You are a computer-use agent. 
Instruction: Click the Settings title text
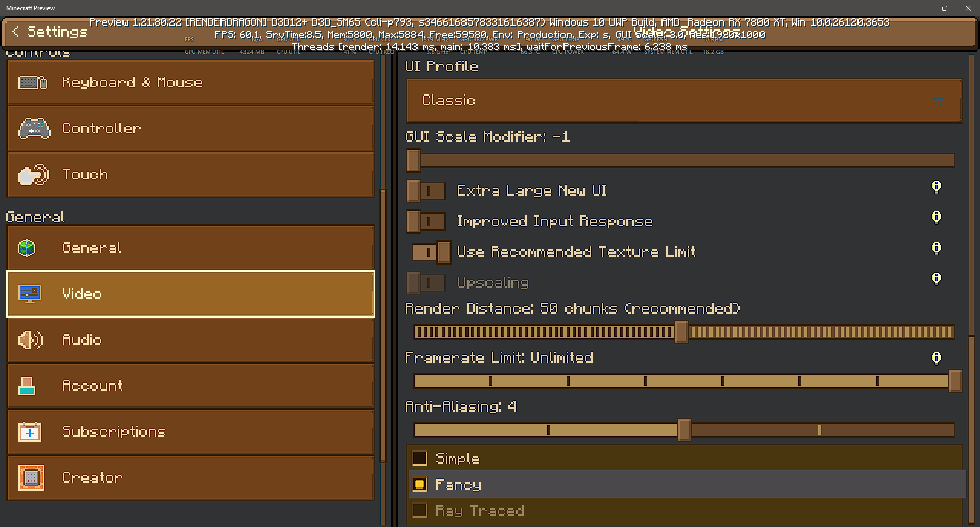57,32
